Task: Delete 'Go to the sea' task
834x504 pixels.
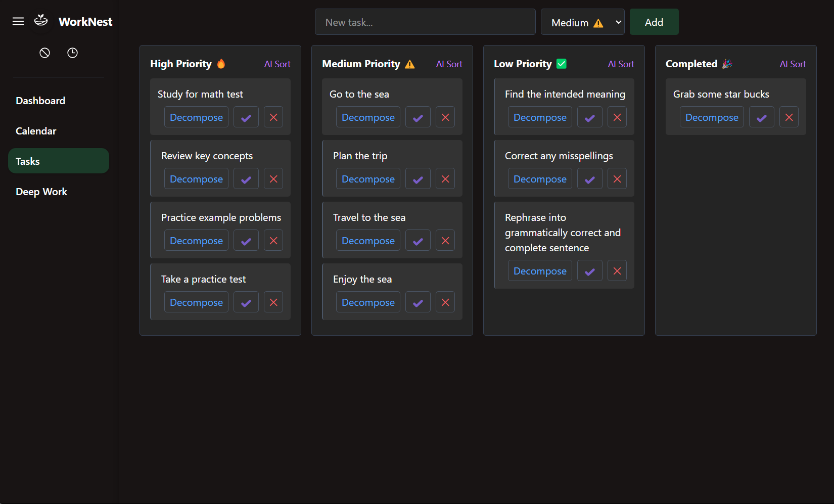Action: 445,117
